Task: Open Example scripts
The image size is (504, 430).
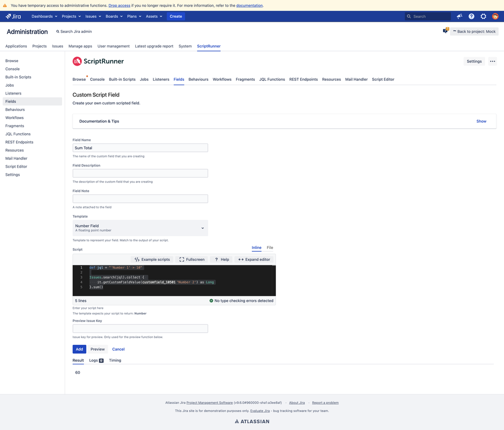Action: 152,259
